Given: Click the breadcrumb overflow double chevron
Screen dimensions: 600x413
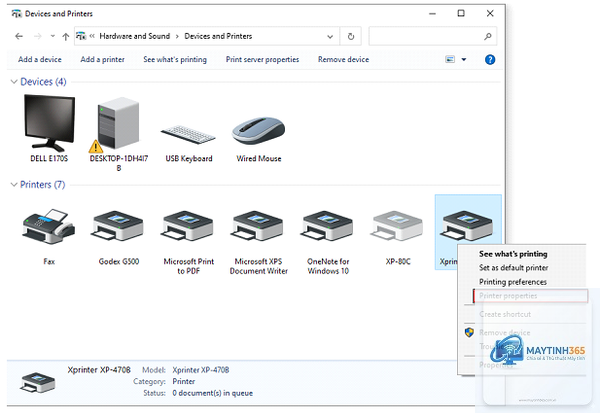Looking at the screenshot, I should (x=92, y=36).
